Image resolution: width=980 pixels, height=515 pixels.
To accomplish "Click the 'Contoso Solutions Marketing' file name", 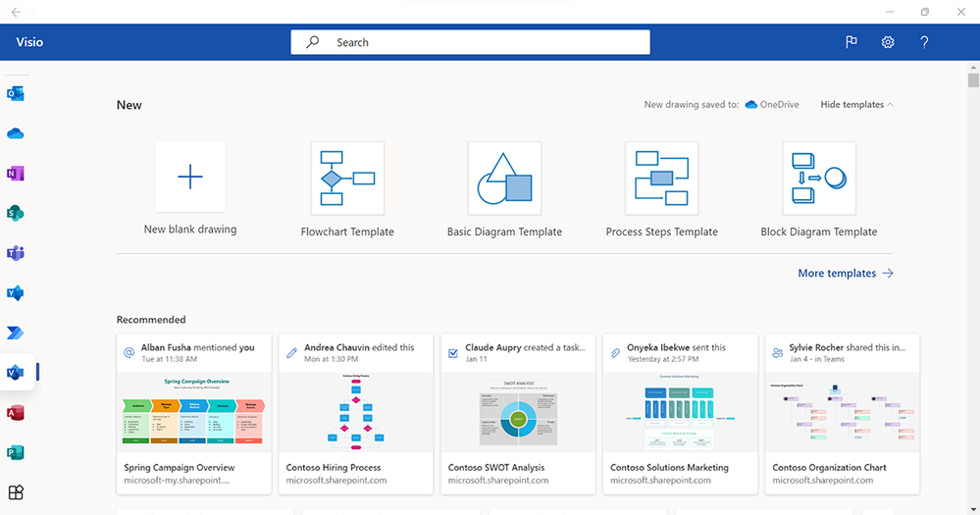I will tap(669, 468).
